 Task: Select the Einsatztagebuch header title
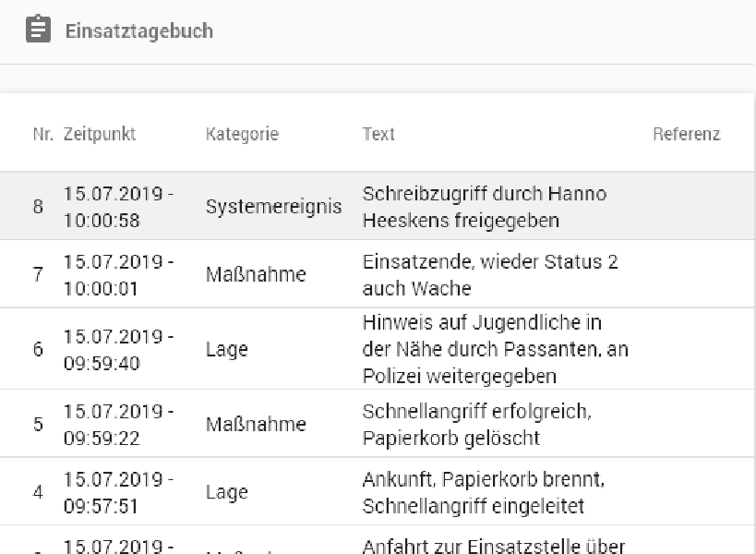point(137,30)
